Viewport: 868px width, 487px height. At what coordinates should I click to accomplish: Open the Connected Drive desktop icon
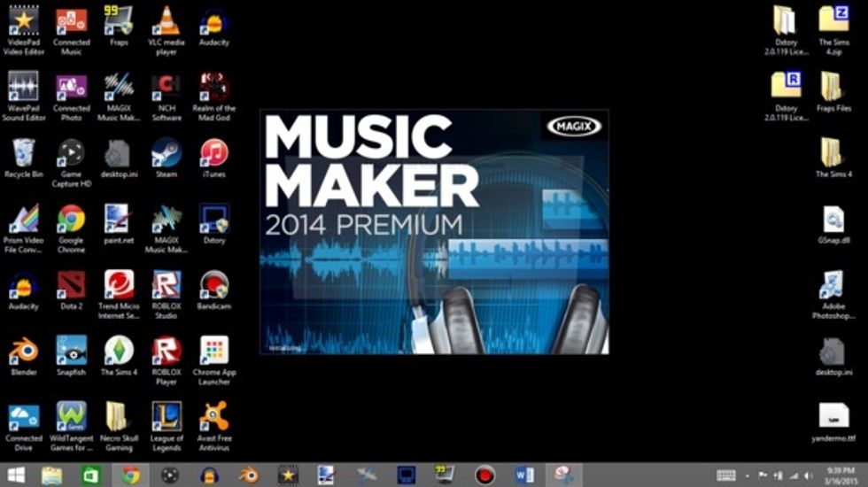click(23, 426)
